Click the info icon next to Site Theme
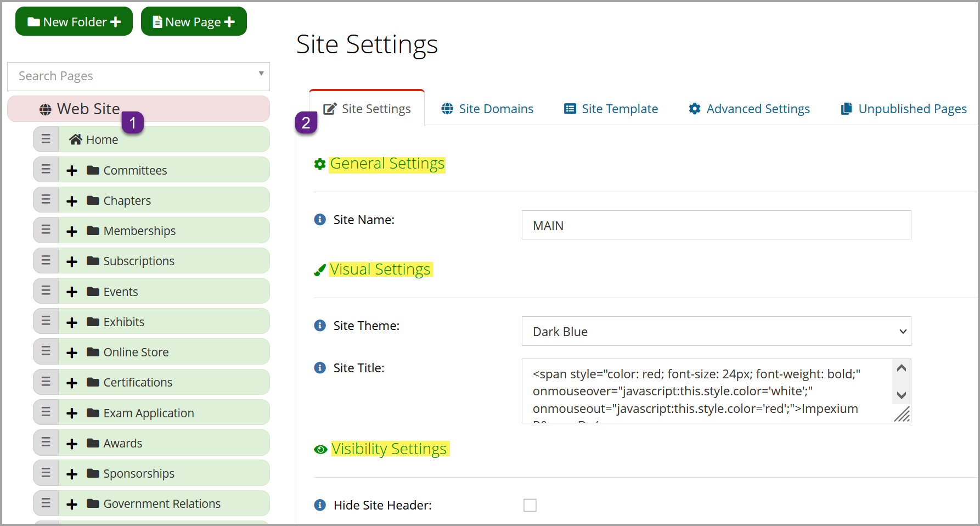 [x=320, y=326]
